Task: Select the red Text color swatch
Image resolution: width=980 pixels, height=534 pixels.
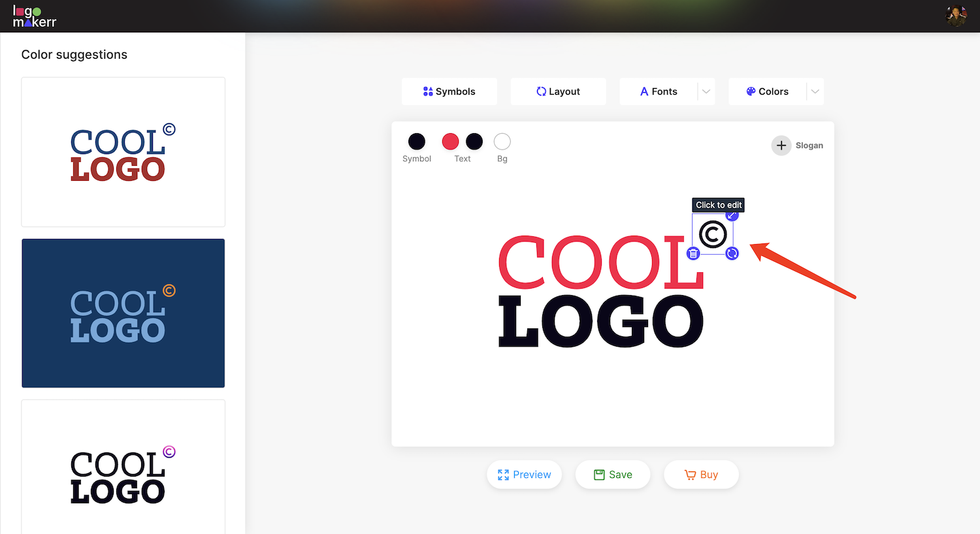Action: click(450, 141)
